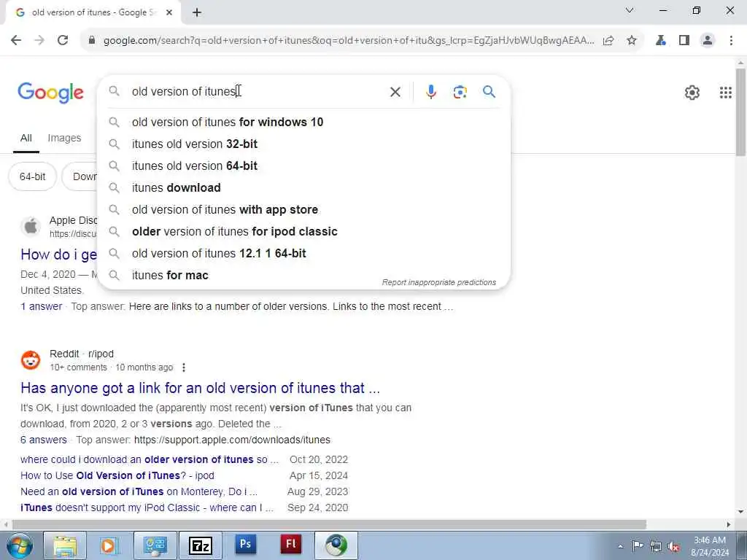747x560 pixels.
Task: Go back to the previous page
Action: [16, 41]
